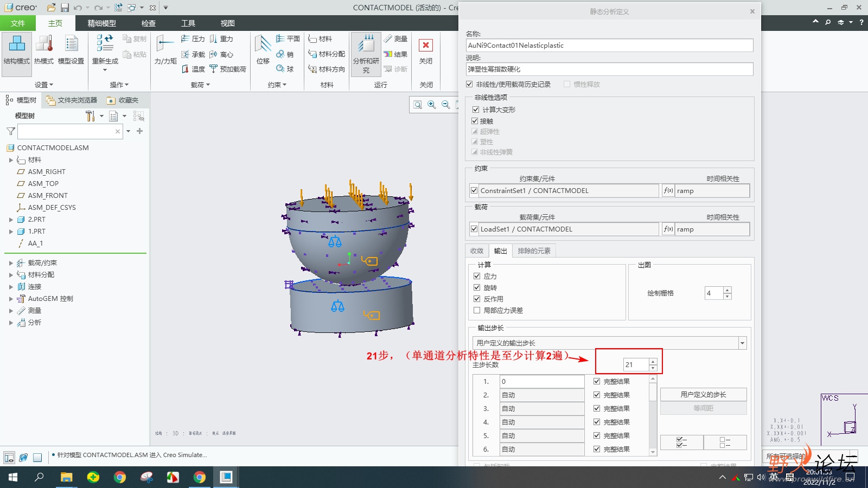
Task: Apply a 力/力矩 force/moment load
Action: tap(165, 50)
